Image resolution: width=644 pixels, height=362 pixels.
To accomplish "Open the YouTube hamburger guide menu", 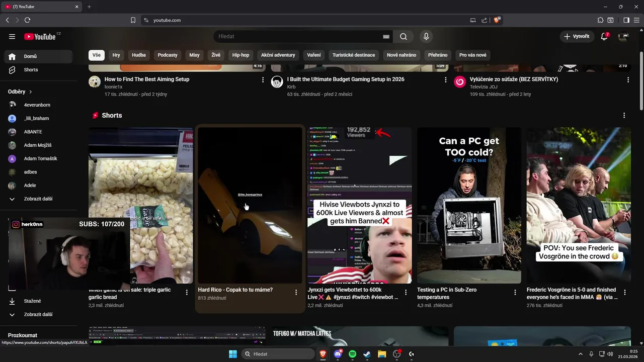I will click(12, 36).
